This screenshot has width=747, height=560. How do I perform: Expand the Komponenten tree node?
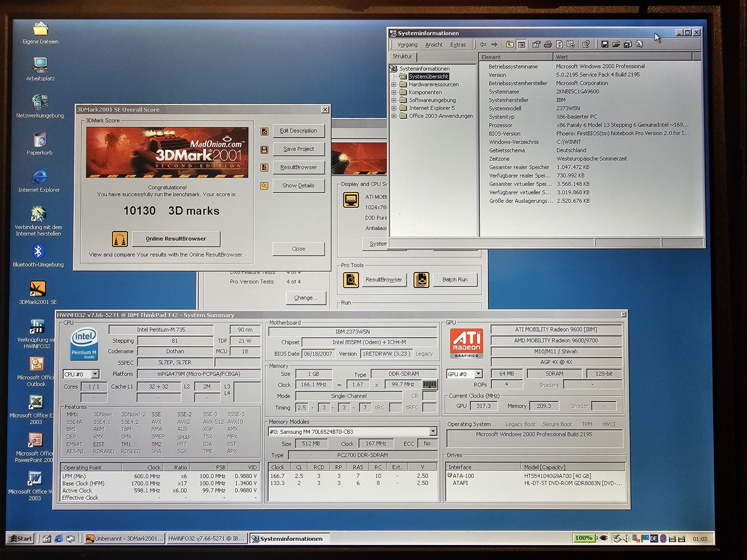coord(394,92)
